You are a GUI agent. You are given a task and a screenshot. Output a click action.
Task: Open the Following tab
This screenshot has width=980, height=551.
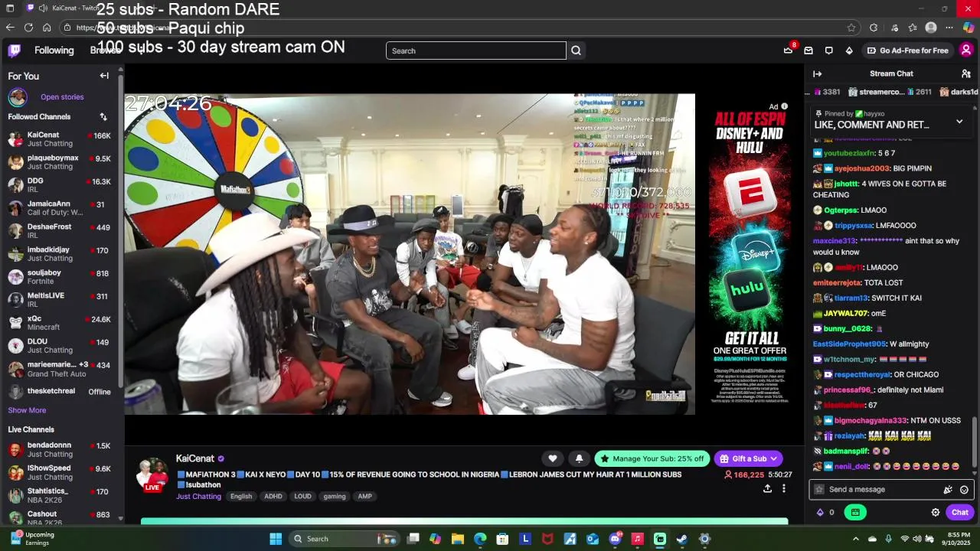tap(54, 51)
